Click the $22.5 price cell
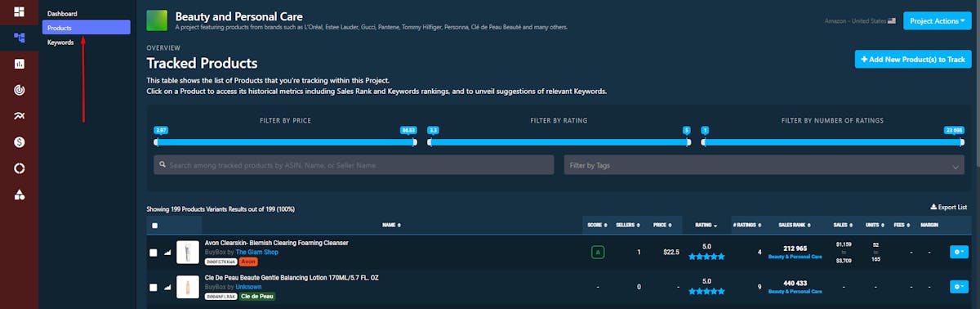 pos(670,253)
